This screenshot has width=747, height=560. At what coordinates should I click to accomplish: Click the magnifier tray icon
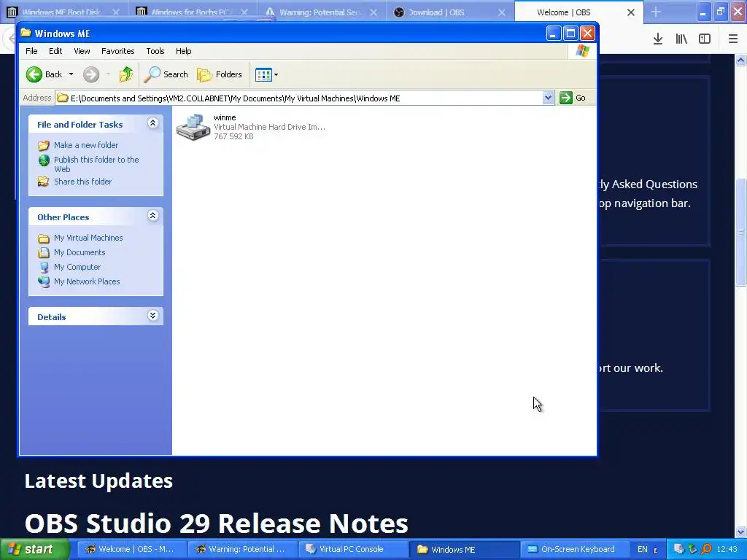pyautogui.click(x=706, y=549)
